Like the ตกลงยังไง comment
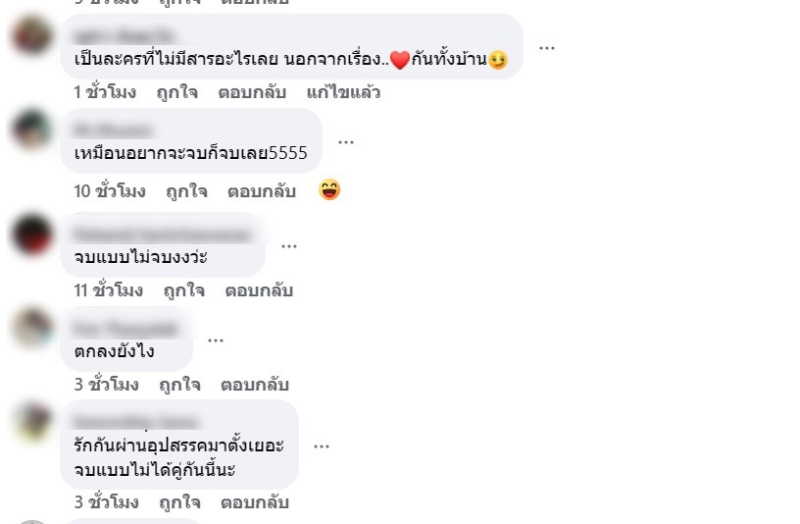This screenshot has height=524, width=800. coord(180,384)
